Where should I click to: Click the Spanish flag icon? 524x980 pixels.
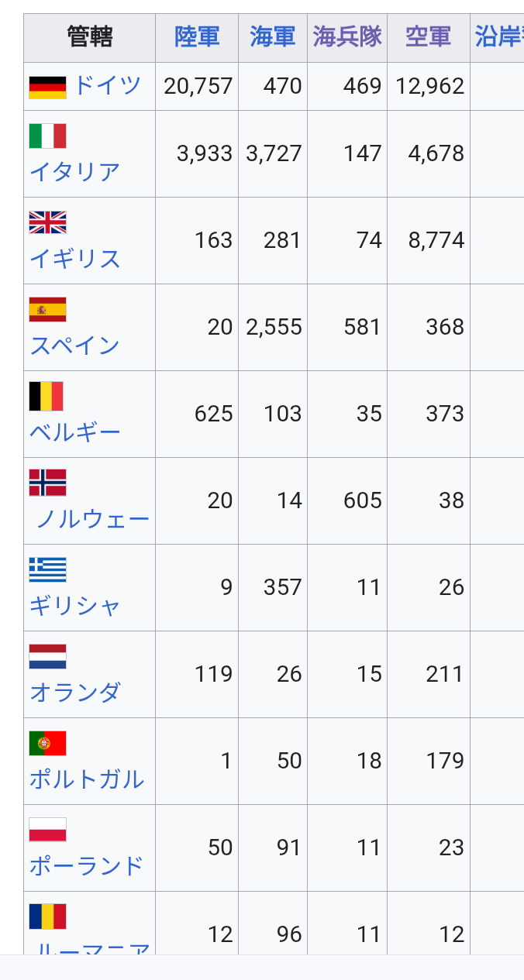point(47,309)
